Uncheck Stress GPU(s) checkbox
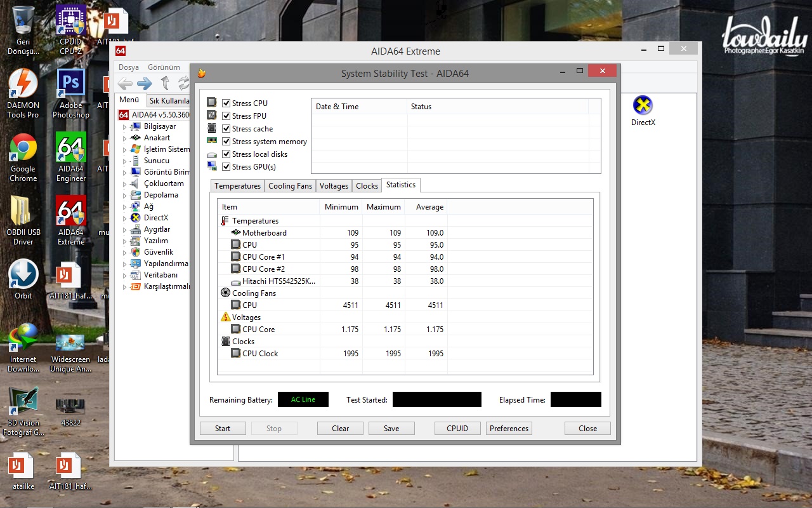 tap(226, 166)
